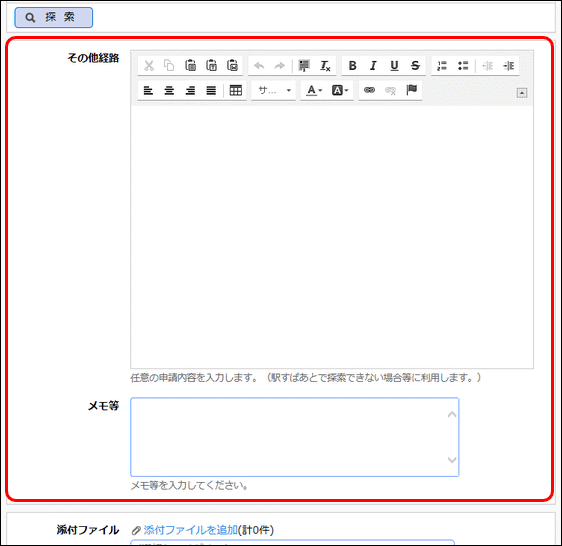Insert a table in editor
562x546 pixels.
(235, 90)
